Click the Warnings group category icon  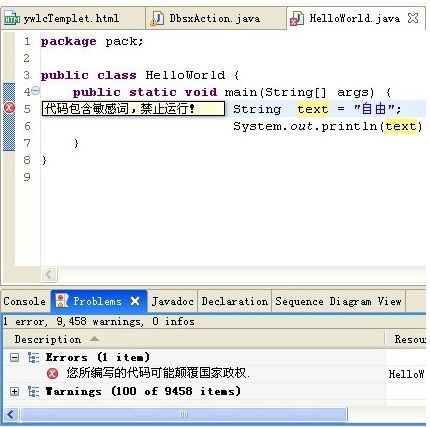point(33,392)
